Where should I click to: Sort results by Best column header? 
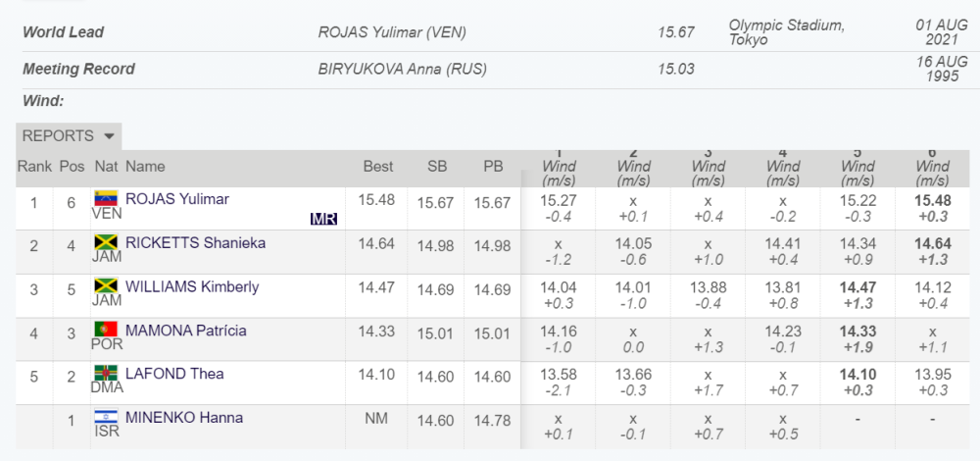click(x=378, y=167)
